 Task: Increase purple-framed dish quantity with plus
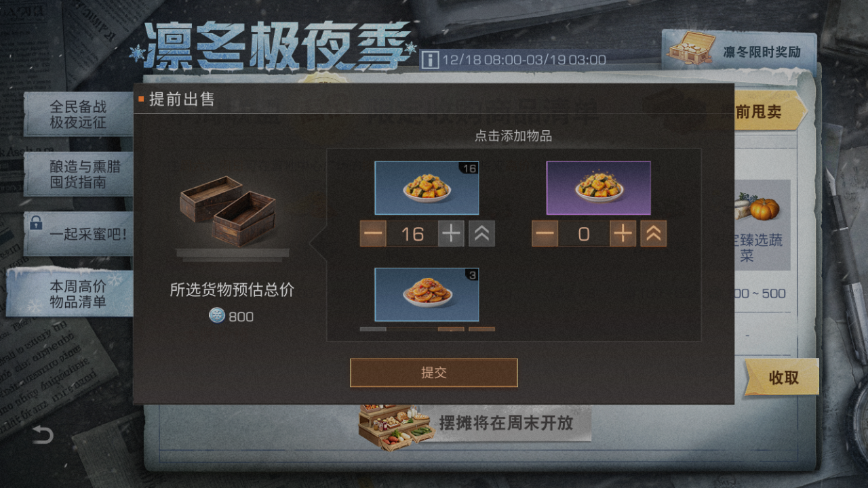[x=623, y=234]
